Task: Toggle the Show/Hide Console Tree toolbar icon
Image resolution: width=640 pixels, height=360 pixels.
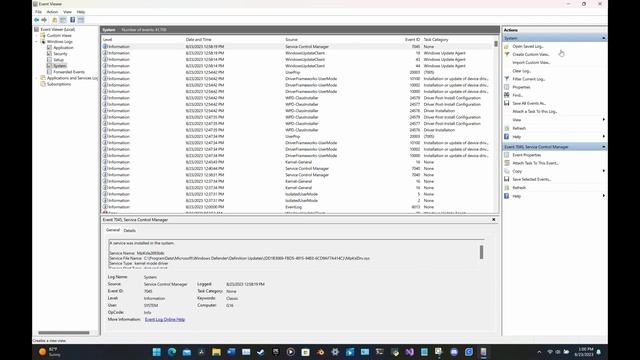Action: (63, 20)
